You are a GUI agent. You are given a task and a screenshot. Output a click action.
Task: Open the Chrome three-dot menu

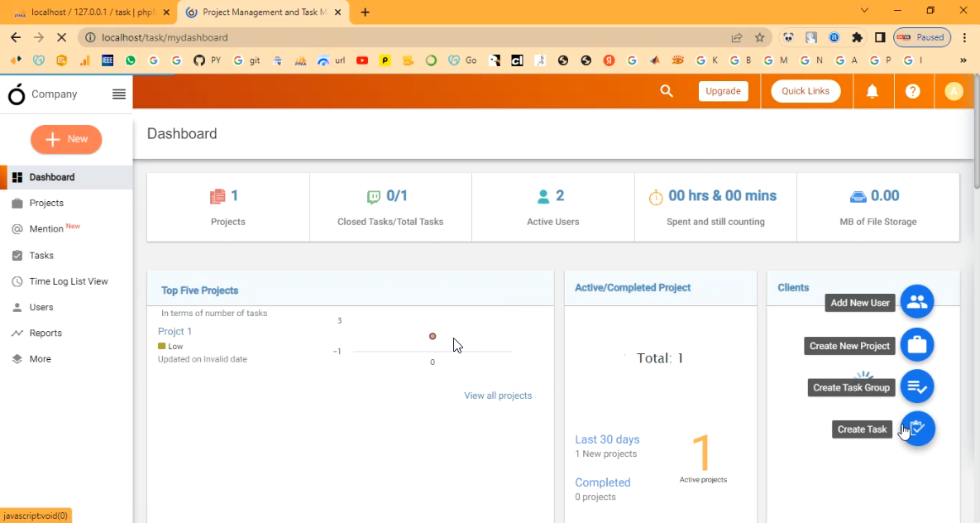pyautogui.click(x=964, y=37)
